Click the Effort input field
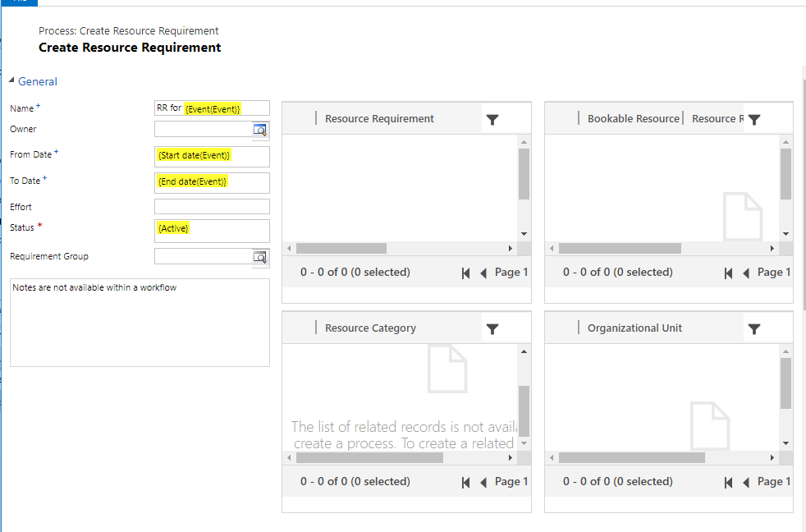Image resolution: width=806 pixels, height=532 pixels. pyautogui.click(x=212, y=207)
